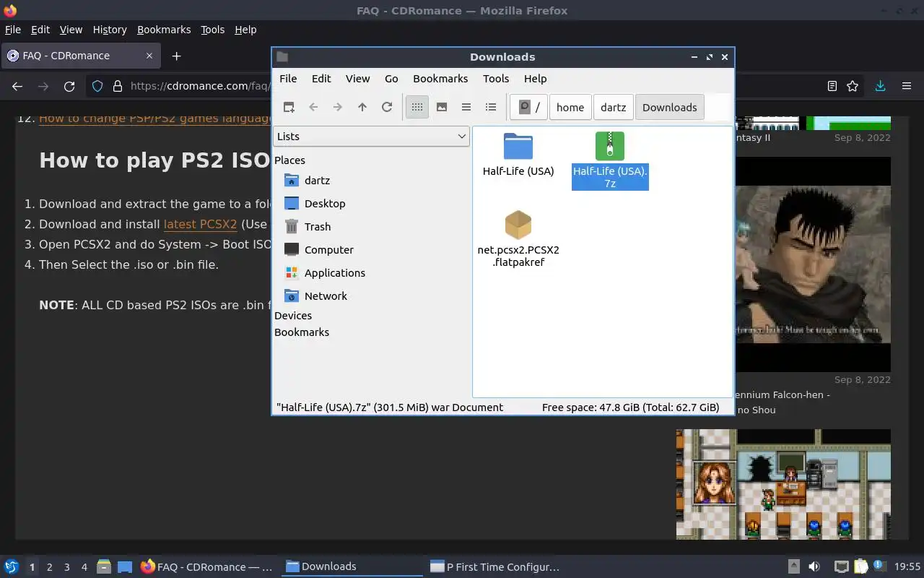924x578 pixels.
Task: Click the file manager forward arrow
Action: tap(338, 107)
